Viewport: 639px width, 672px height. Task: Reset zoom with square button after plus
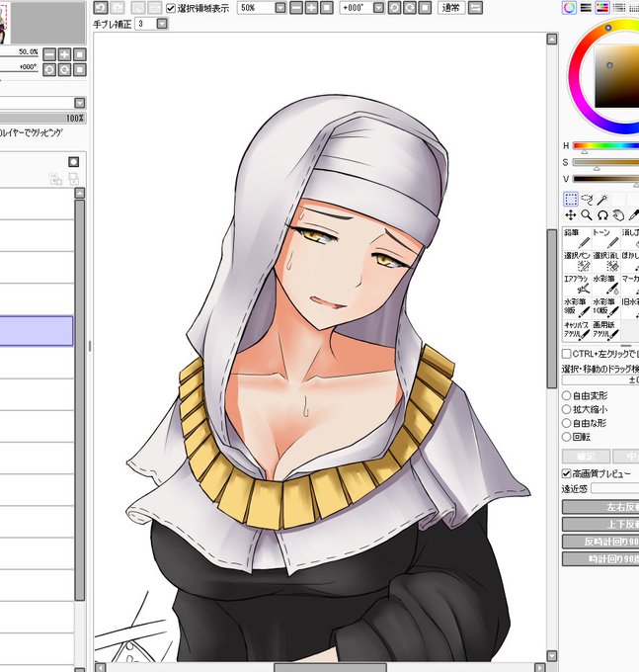pyautogui.click(x=327, y=8)
